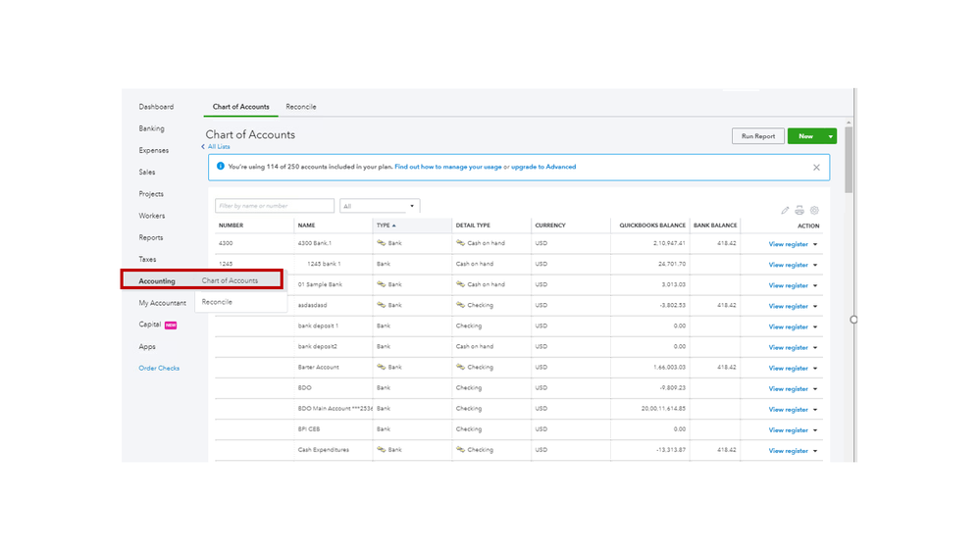
Task: Click the pencil edit icon above table
Action: point(785,210)
